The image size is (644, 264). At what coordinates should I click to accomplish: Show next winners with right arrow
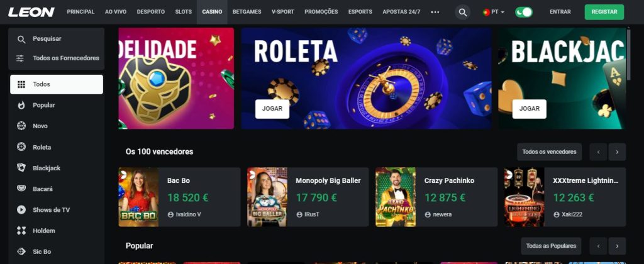pos(617,152)
